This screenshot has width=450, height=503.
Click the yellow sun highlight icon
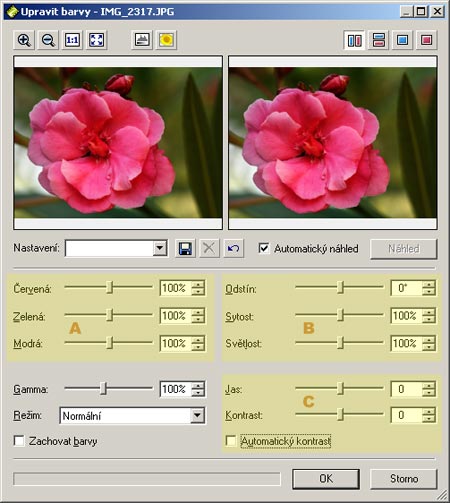166,40
